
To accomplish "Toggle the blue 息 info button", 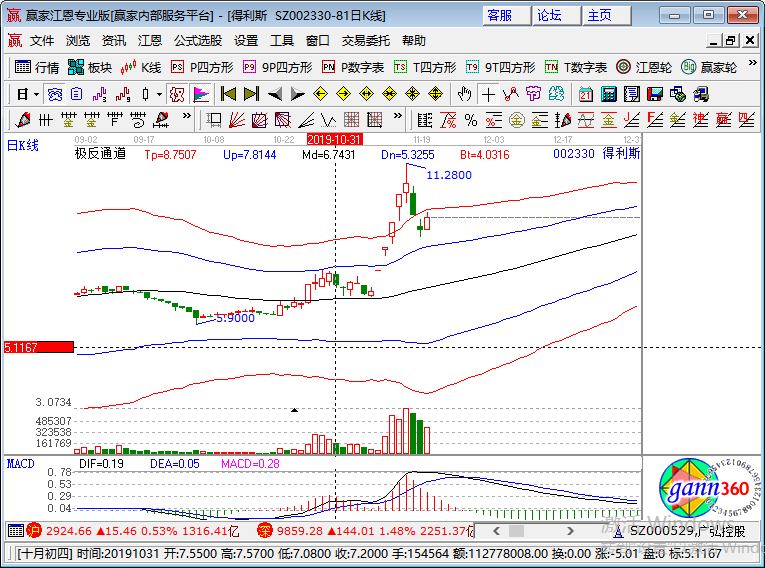I will pos(77,94).
